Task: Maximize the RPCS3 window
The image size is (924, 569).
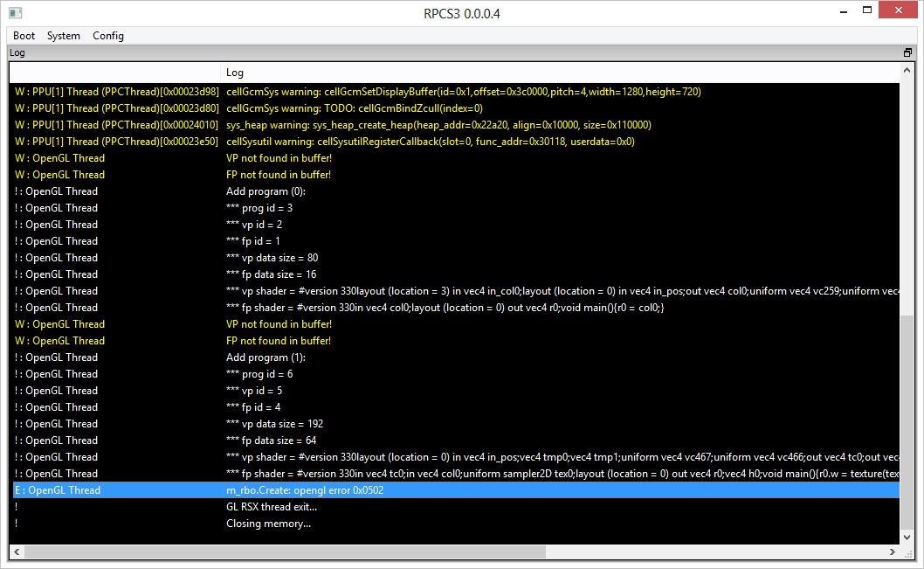Action: click(867, 10)
